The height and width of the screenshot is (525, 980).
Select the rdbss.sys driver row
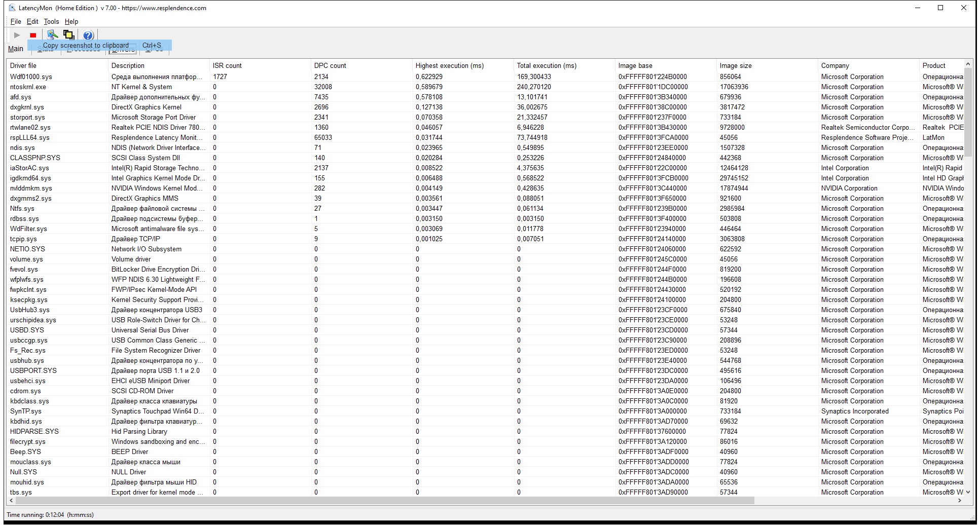[x=485, y=218]
